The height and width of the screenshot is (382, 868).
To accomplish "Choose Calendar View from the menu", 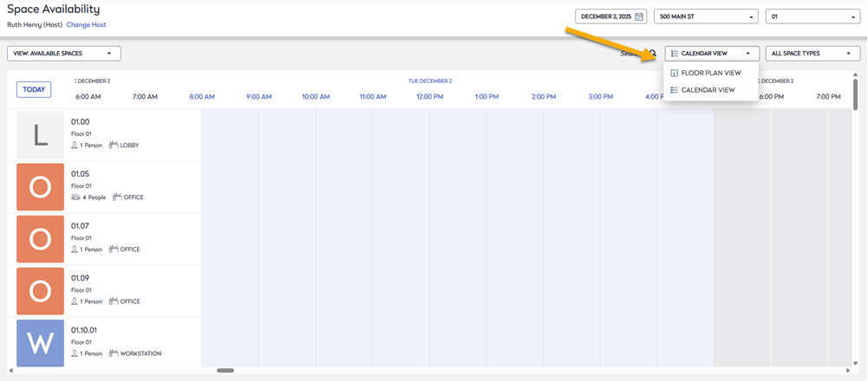I will [x=710, y=89].
